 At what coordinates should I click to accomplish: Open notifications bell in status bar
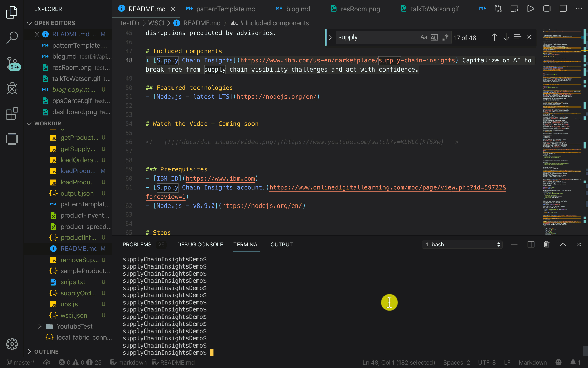575,362
